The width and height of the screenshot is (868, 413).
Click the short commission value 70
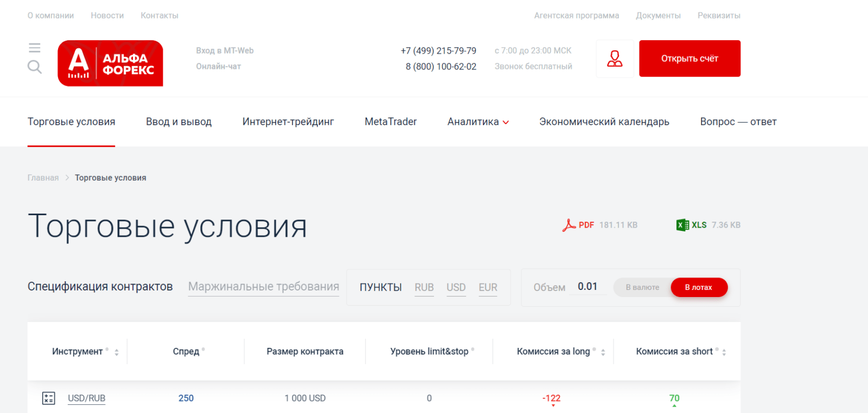(674, 398)
